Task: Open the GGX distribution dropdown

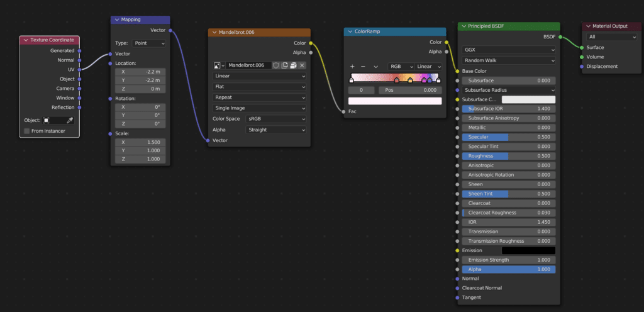Action: click(509, 50)
